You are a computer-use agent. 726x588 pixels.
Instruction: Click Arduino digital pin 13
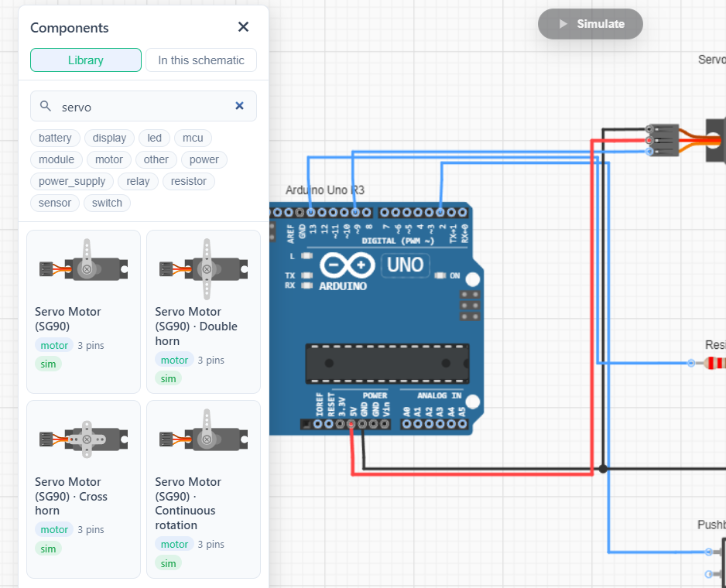click(x=311, y=213)
